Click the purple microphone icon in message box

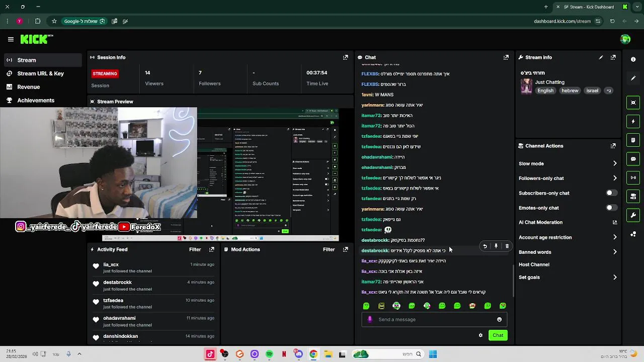pos(370,319)
